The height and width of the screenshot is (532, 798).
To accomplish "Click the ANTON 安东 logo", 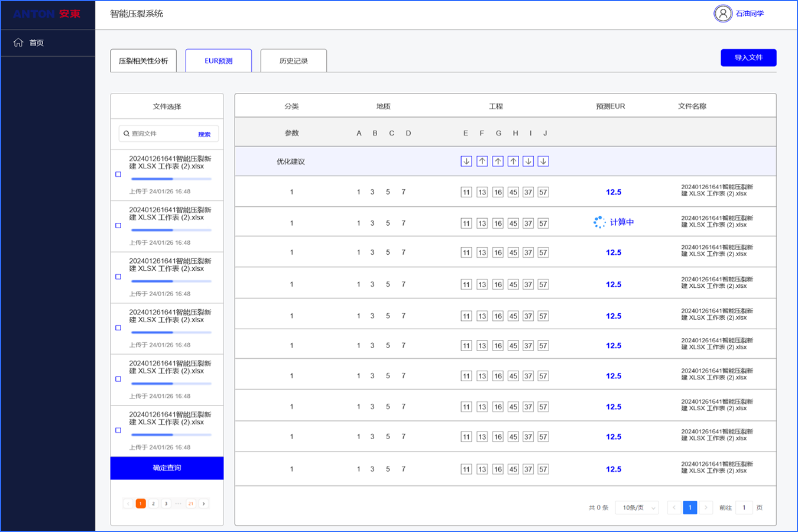I will (x=47, y=14).
